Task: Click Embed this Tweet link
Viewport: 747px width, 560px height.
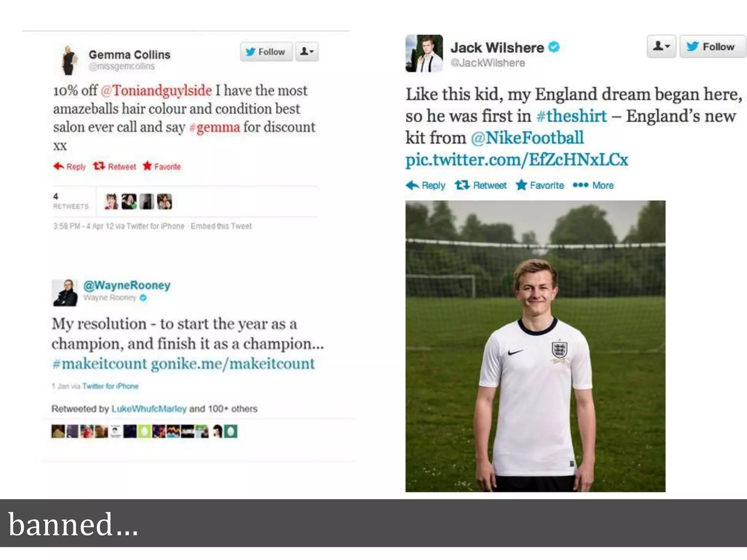Action: 221,226
